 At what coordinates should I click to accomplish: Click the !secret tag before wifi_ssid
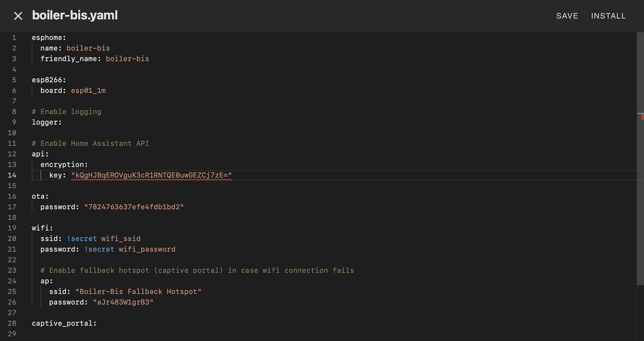(82, 239)
